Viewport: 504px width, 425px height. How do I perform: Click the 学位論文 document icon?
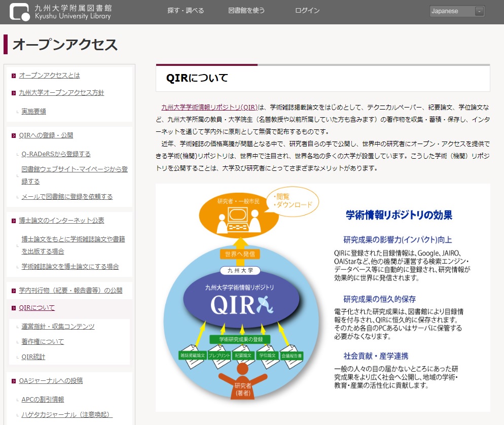coord(267,356)
